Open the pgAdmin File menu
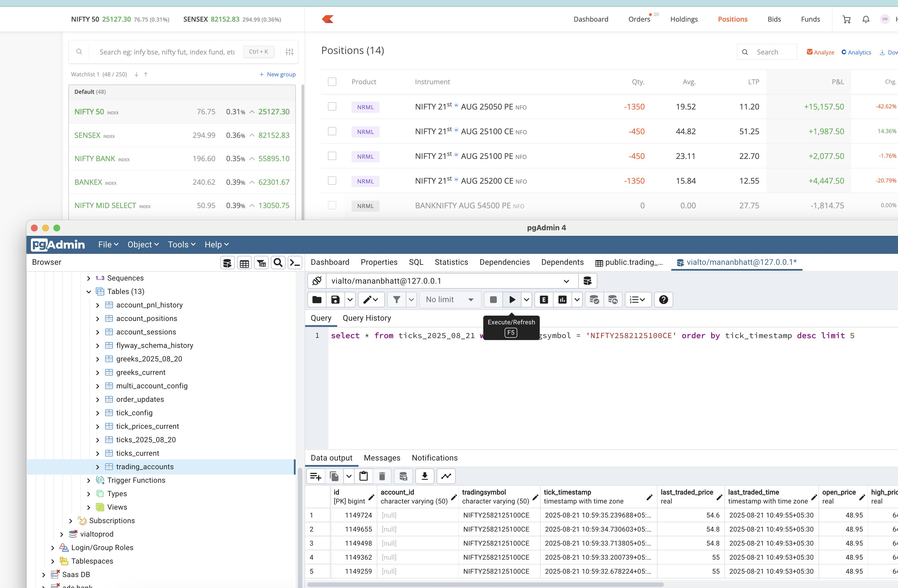 pos(108,245)
